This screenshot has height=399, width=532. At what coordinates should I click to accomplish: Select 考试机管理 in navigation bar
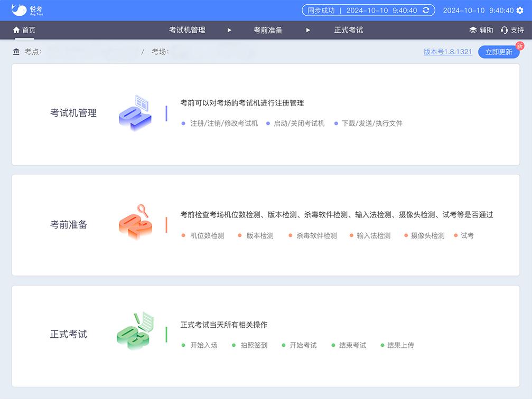click(x=187, y=30)
